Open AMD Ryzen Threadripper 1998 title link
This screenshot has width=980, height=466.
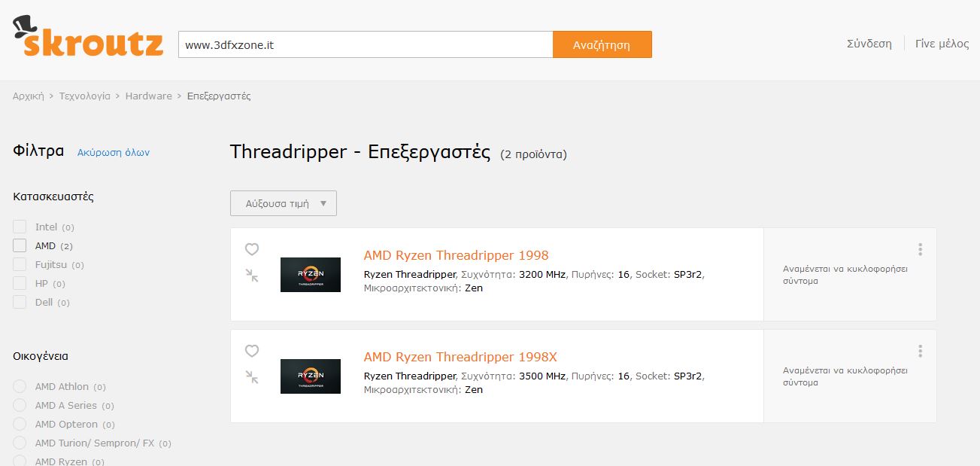(457, 255)
